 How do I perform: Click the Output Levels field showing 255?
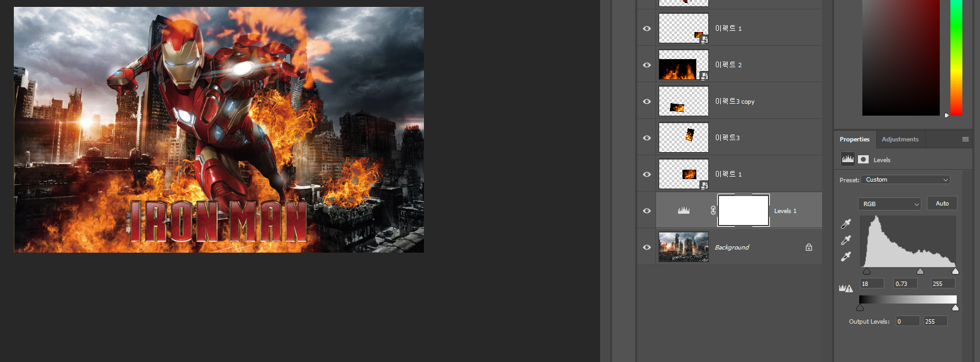click(935, 321)
